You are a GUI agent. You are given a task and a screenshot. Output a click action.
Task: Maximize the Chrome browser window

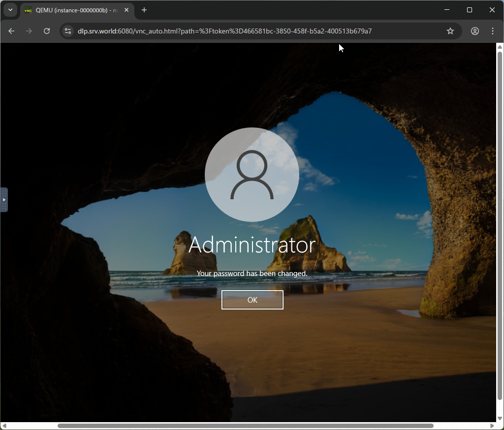point(470,10)
